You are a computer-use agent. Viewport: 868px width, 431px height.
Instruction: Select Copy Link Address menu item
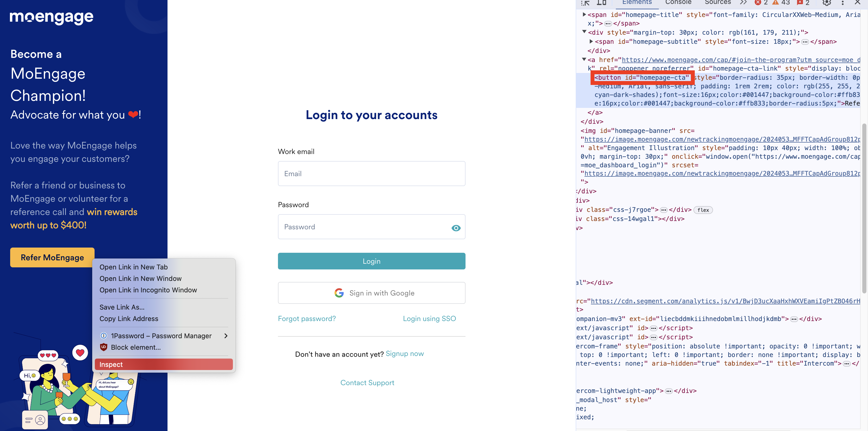[x=129, y=318]
